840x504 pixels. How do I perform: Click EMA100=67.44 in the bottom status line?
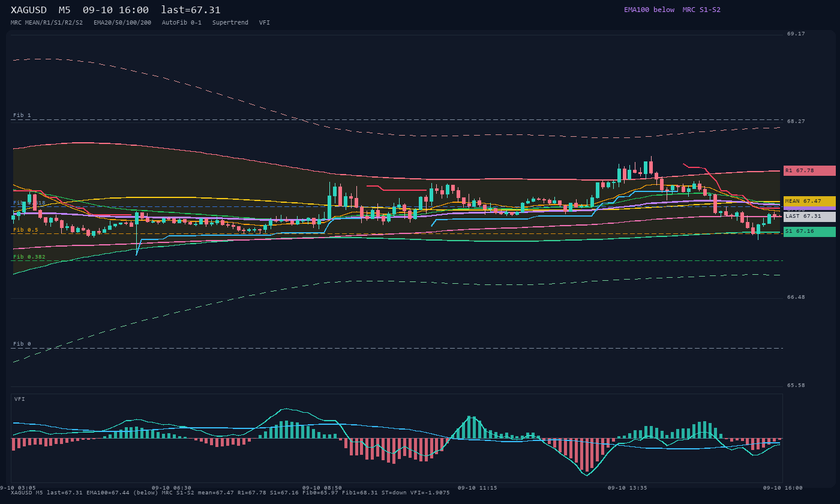click(x=108, y=493)
